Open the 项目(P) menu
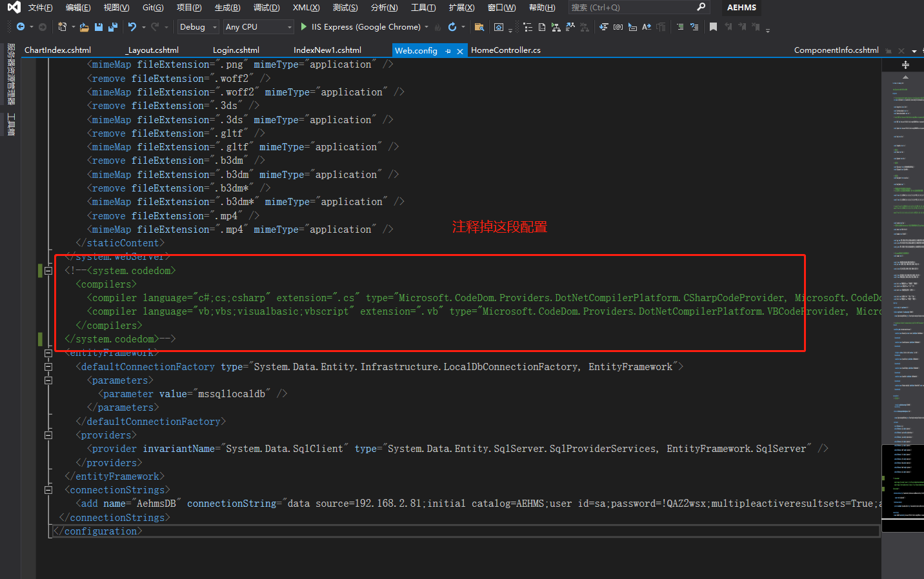 pos(189,8)
